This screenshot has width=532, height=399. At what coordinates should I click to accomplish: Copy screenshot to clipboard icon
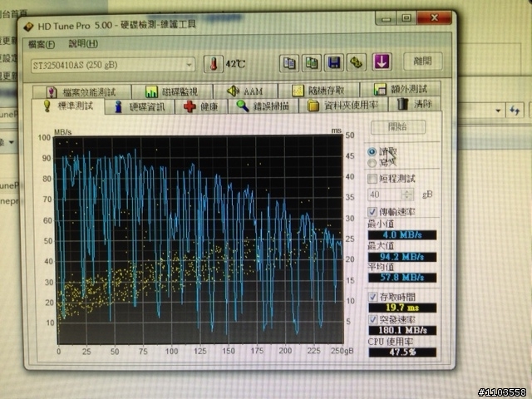(x=312, y=63)
